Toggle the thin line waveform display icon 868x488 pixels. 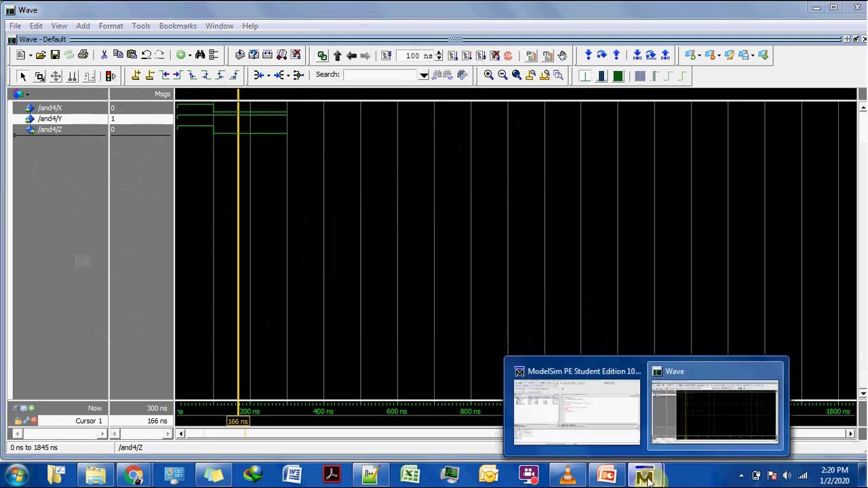click(x=585, y=76)
